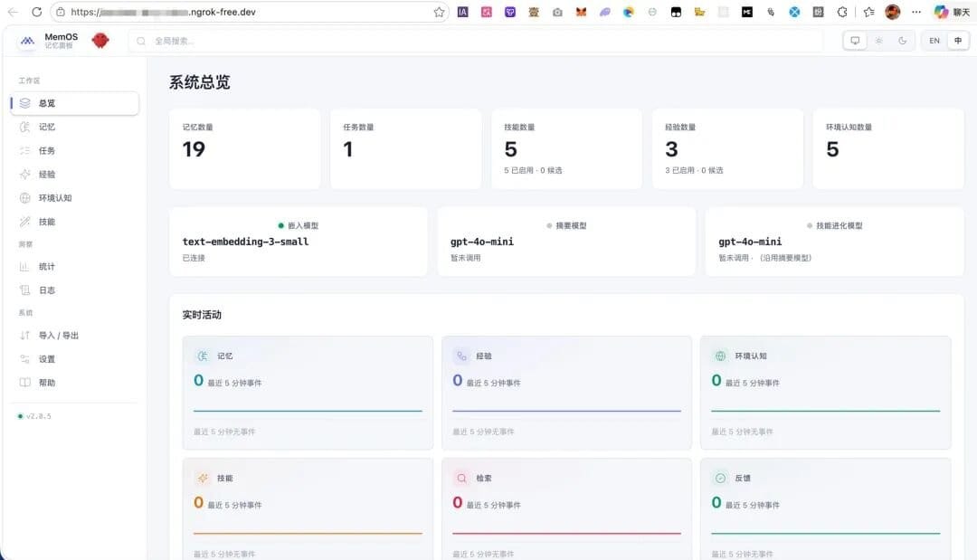The image size is (977, 560).
Task: Open the browser three-dots menu
Action: point(915,12)
